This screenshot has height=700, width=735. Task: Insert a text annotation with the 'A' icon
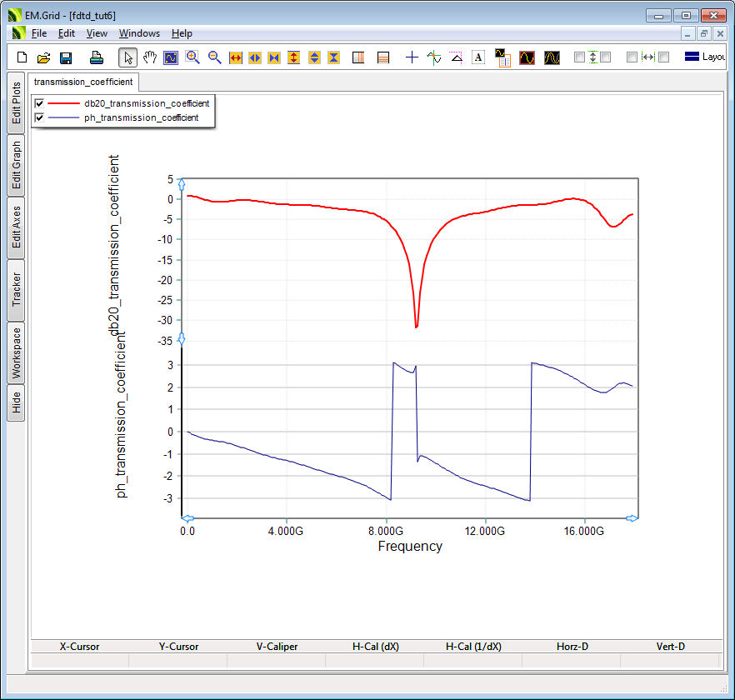(x=478, y=57)
